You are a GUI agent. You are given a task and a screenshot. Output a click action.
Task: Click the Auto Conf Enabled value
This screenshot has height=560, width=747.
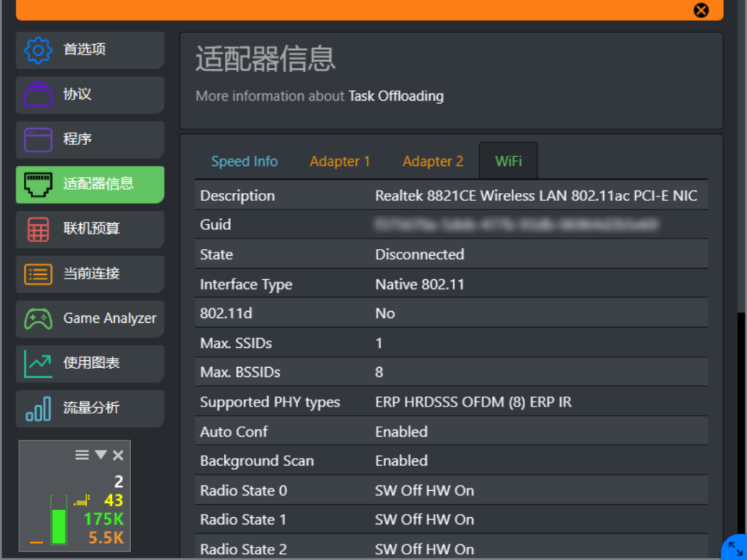pyautogui.click(x=402, y=432)
